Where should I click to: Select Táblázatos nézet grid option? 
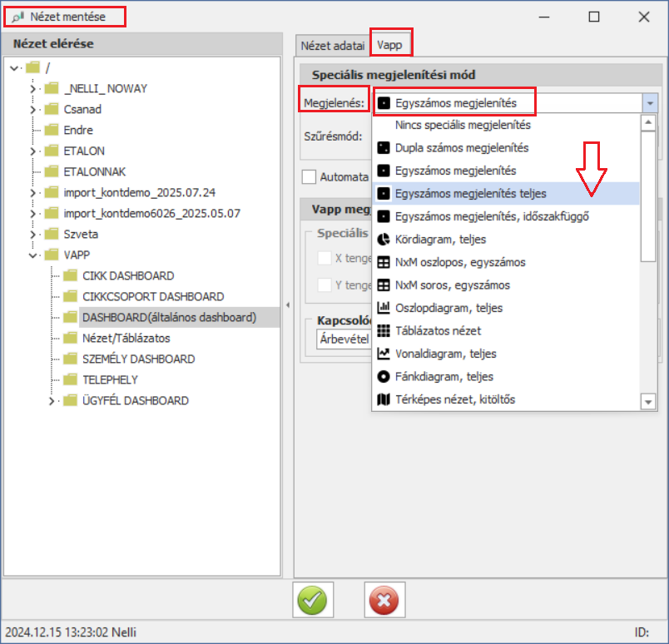click(437, 330)
